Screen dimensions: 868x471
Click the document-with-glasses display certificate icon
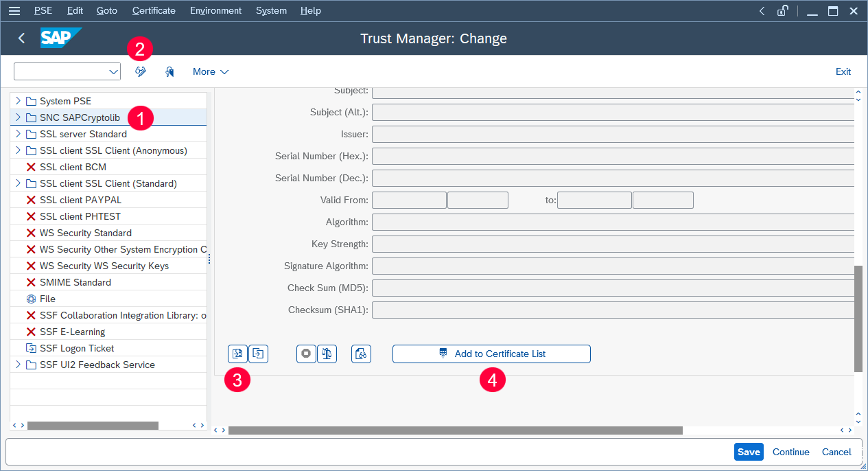pos(361,354)
